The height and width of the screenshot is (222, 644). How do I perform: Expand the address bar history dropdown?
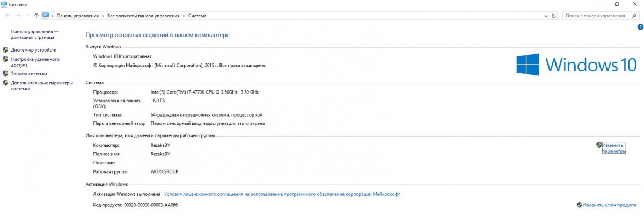[545, 16]
